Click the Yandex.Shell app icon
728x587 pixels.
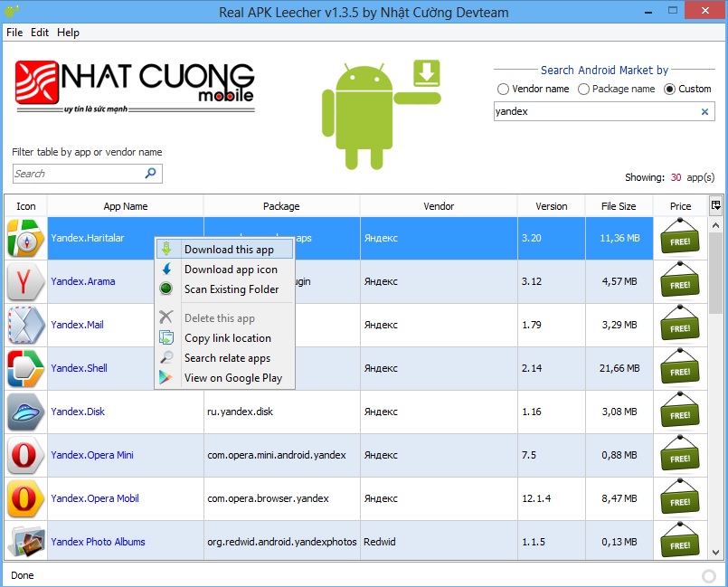click(26, 368)
